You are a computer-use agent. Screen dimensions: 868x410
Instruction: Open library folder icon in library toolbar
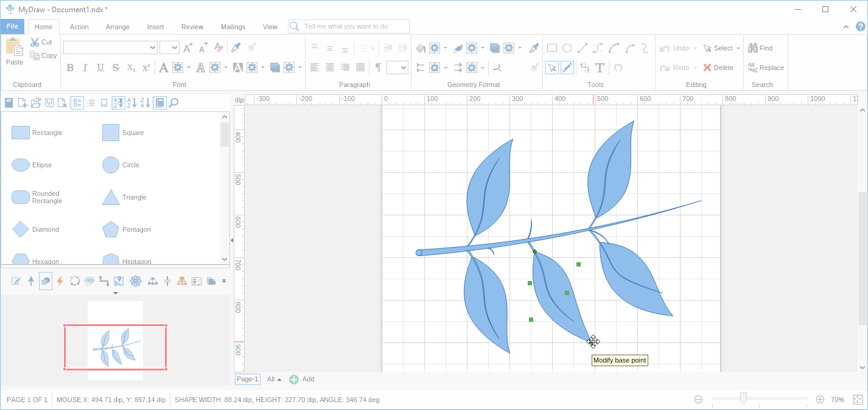36,103
